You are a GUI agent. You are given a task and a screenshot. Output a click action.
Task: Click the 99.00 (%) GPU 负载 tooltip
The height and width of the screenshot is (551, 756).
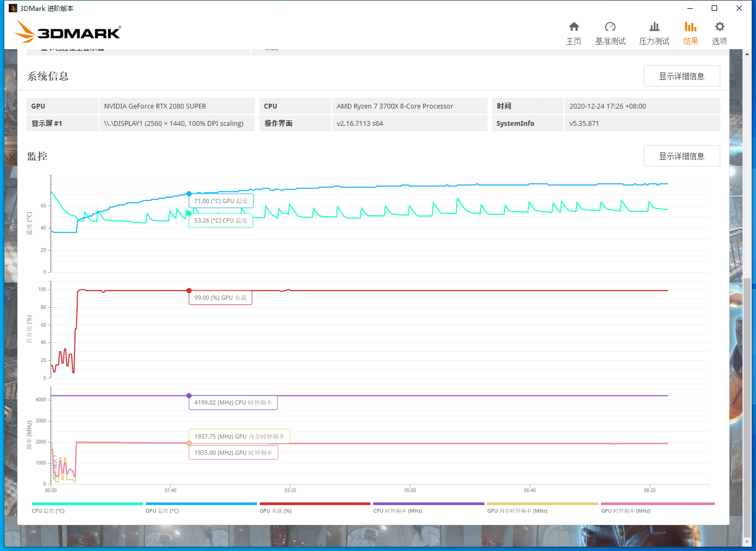220,297
